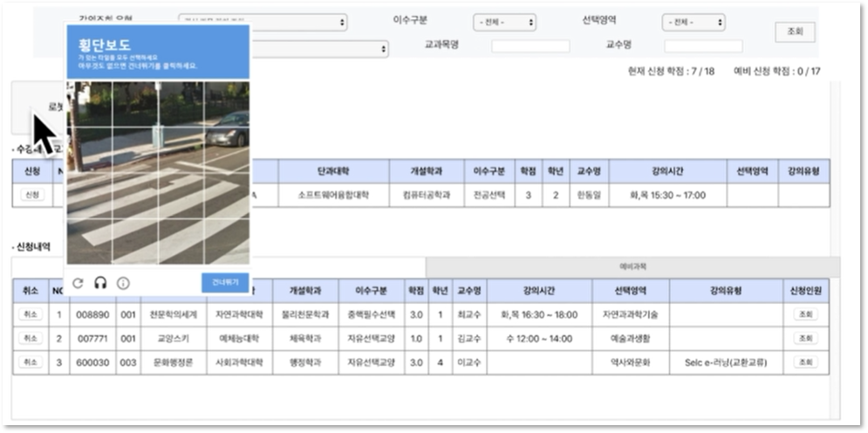
Task: Click the 신청 button in the course row
Action: pyautogui.click(x=32, y=195)
